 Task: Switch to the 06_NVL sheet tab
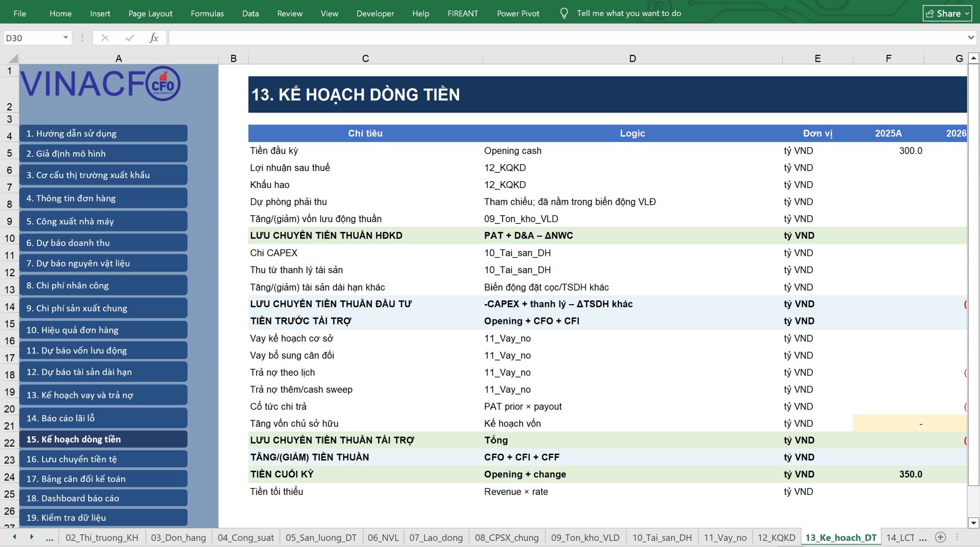click(383, 538)
